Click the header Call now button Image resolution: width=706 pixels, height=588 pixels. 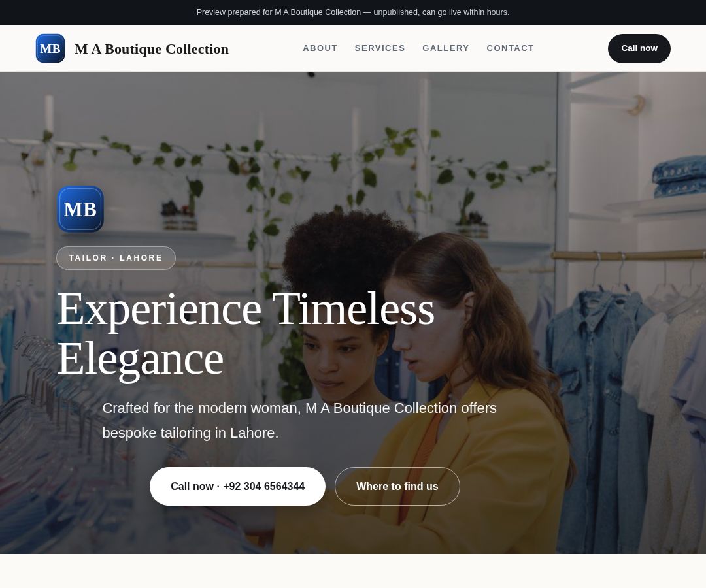pyautogui.click(x=639, y=48)
